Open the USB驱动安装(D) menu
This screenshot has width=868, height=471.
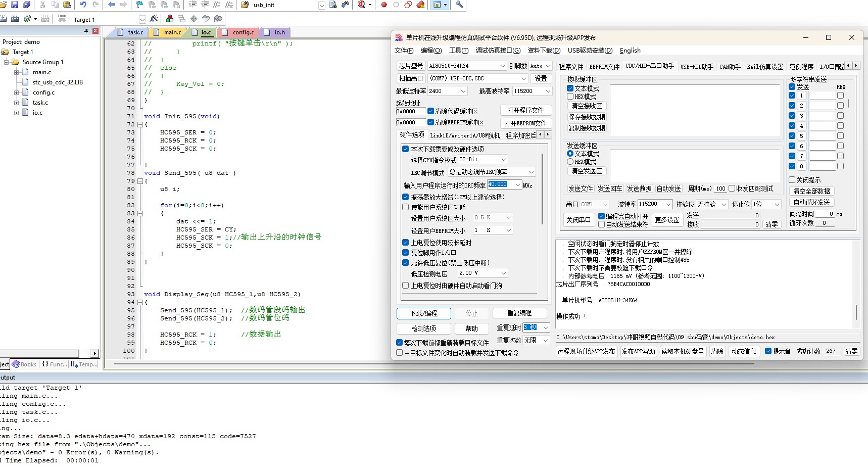pyautogui.click(x=590, y=51)
